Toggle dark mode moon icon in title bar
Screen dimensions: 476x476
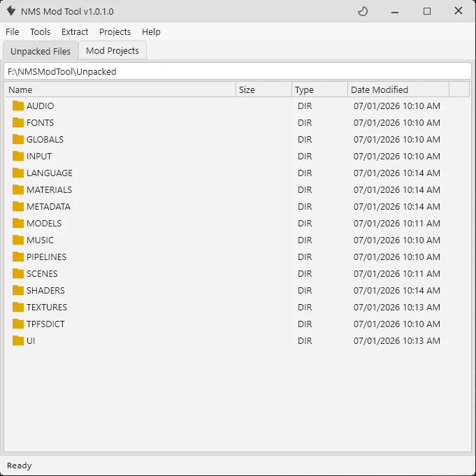363,12
